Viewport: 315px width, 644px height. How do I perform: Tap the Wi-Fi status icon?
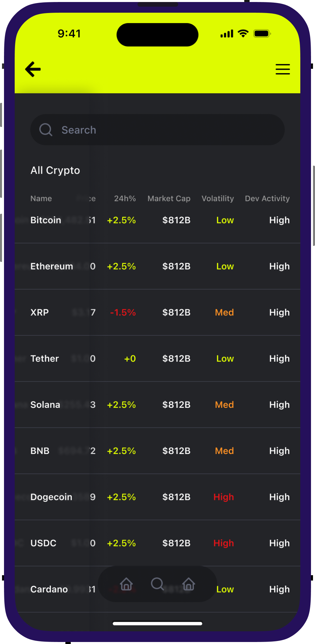pos(243,33)
